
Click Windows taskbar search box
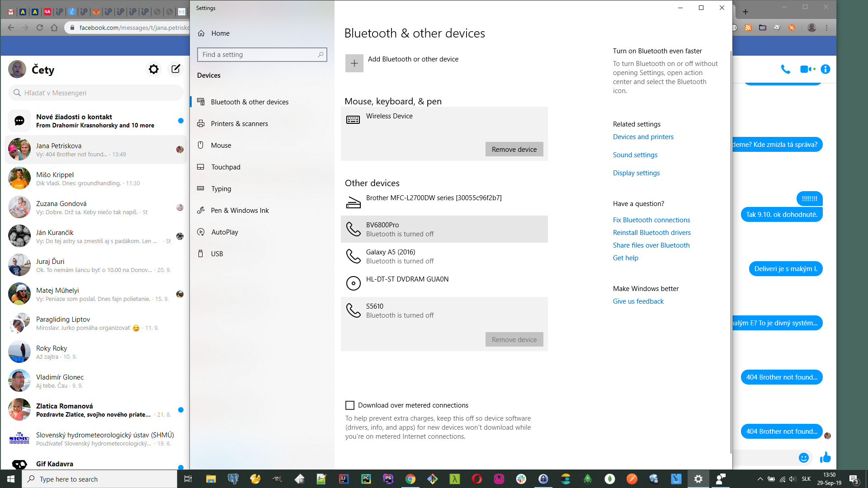click(99, 479)
